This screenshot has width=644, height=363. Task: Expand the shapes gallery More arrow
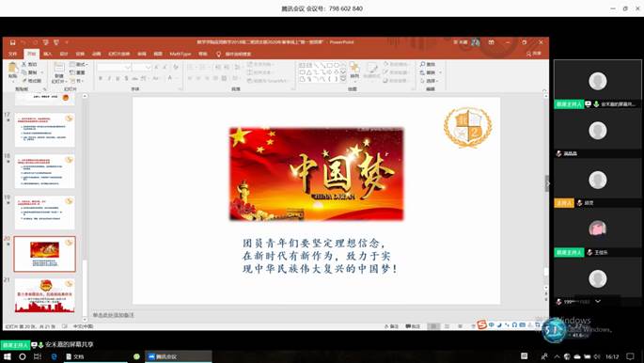pyautogui.click(x=343, y=79)
